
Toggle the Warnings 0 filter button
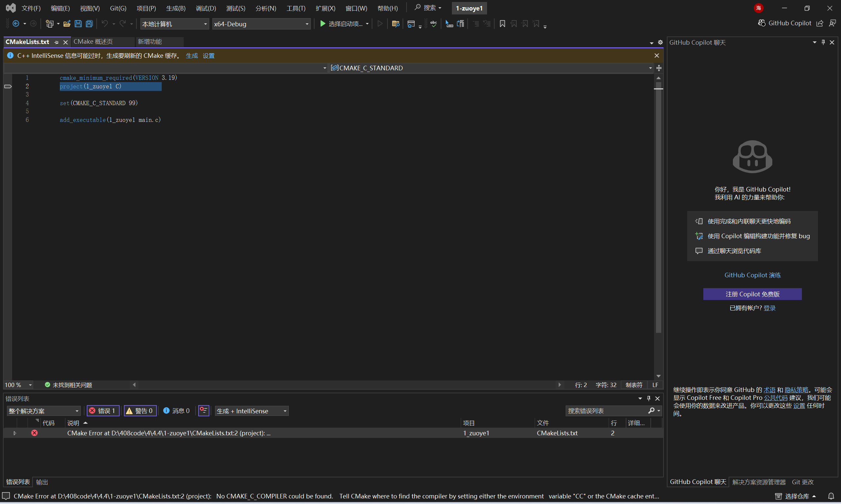click(x=140, y=411)
